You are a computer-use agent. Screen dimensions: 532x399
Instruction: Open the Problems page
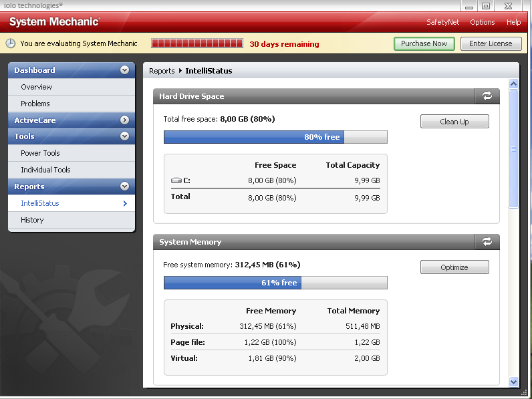(x=72, y=104)
